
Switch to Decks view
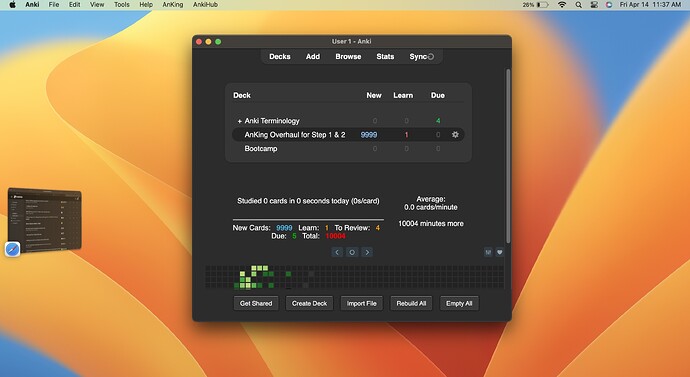click(280, 56)
